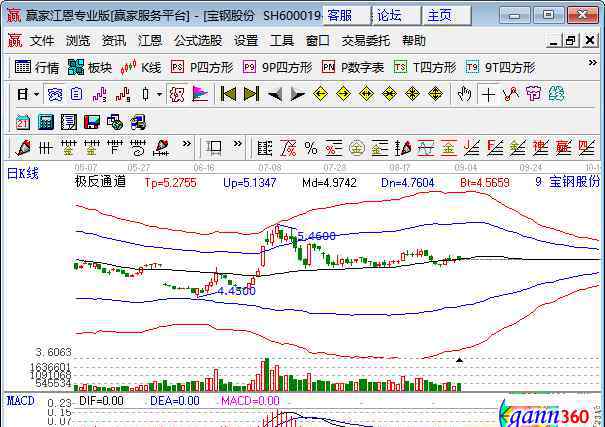Viewport: 605px width, 427px height.
Task: Click the yellow diamond right-arrow icon
Action: click(343, 94)
